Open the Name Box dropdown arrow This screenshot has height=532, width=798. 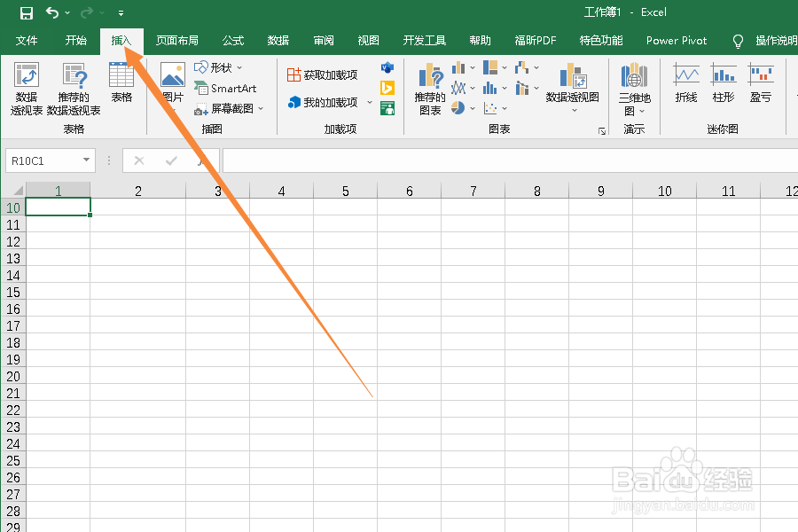click(87, 160)
